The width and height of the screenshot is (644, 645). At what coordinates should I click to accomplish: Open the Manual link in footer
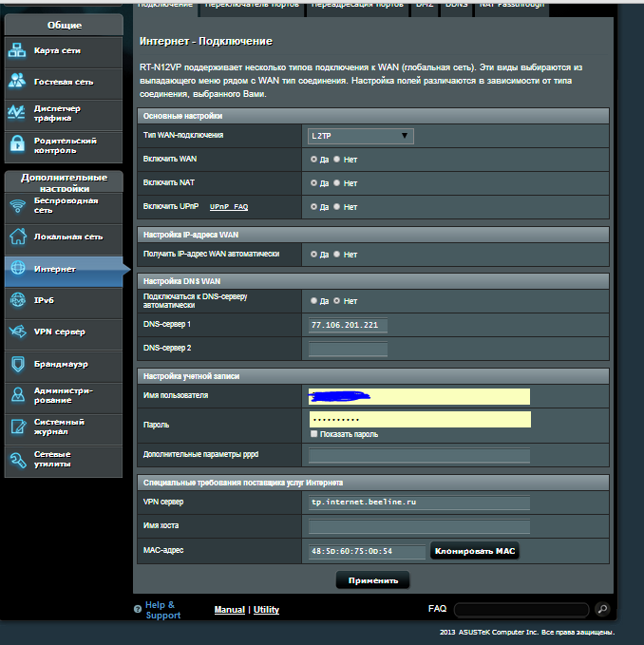(230, 610)
